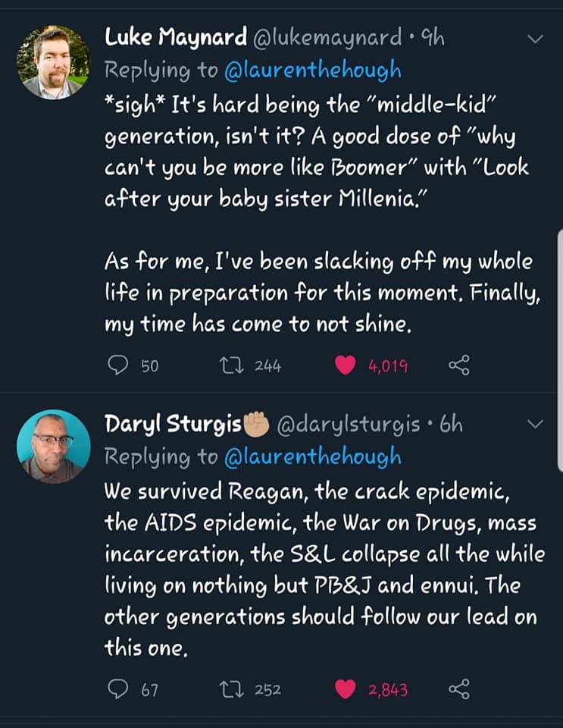The width and height of the screenshot is (563, 728).
Task: Reply to Daryl Sturgis's tweet
Action: pyautogui.click(x=118, y=689)
